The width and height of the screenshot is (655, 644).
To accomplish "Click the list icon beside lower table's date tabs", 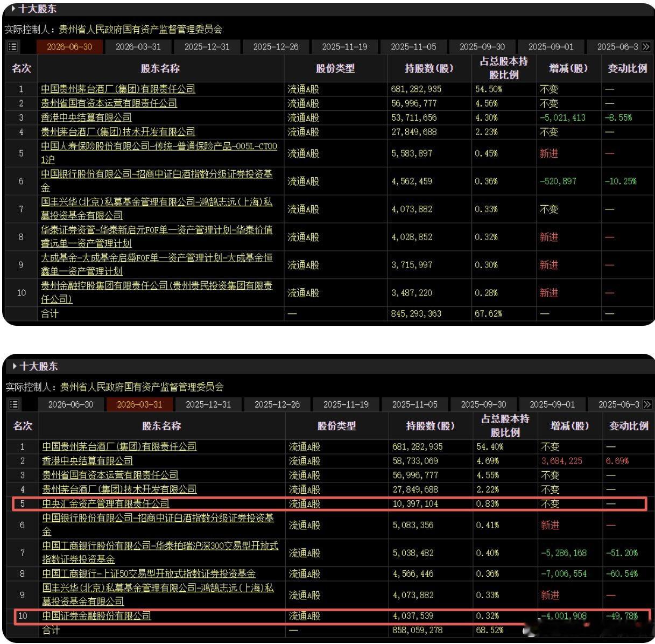I will coord(14,404).
